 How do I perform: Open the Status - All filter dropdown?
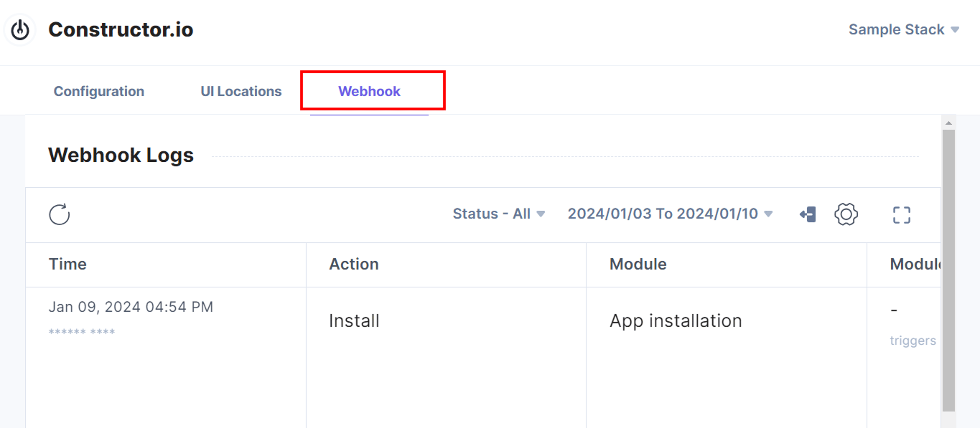point(499,214)
